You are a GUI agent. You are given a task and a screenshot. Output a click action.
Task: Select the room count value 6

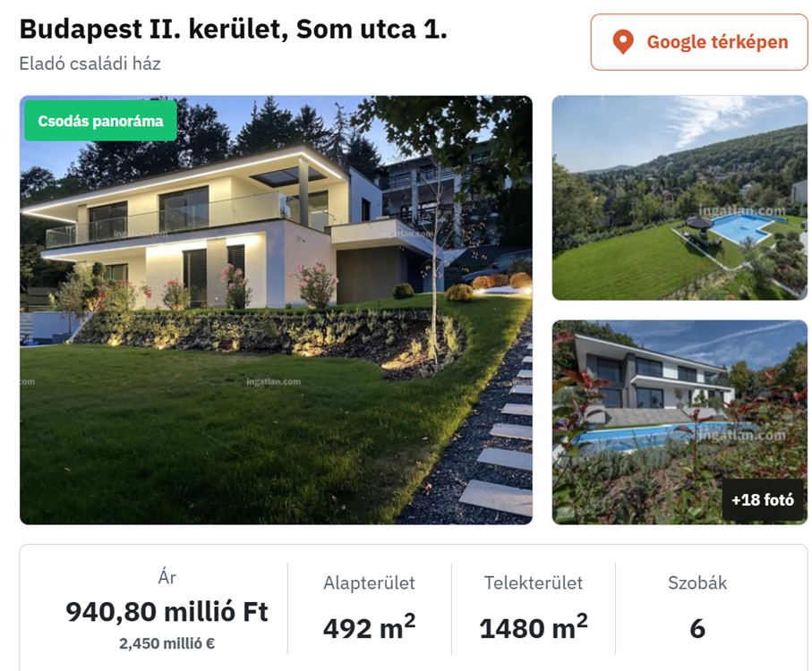click(x=697, y=628)
